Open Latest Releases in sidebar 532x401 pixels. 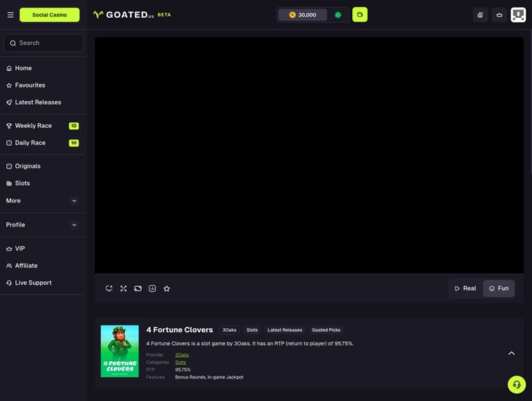click(x=38, y=102)
